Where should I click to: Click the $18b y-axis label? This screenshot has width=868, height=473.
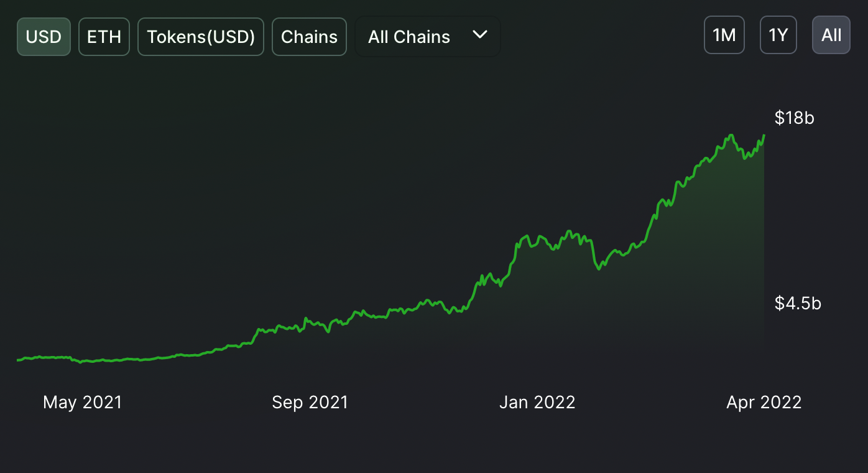tap(794, 118)
